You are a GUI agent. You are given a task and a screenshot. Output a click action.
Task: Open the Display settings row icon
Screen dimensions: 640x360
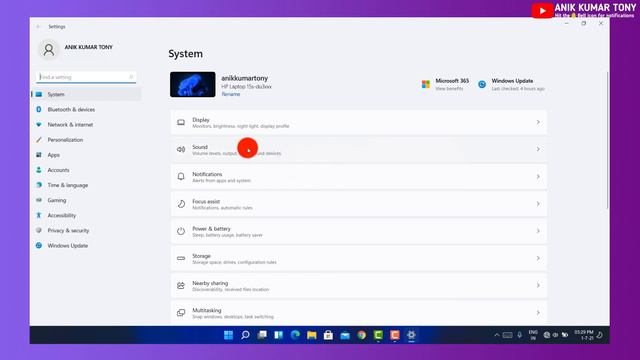(181, 122)
